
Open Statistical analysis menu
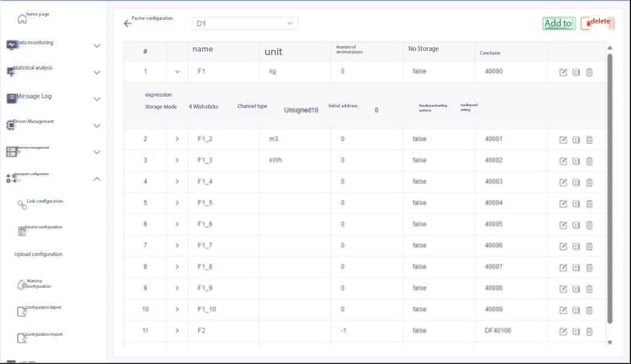pyautogui.click(x=33, y=68)
